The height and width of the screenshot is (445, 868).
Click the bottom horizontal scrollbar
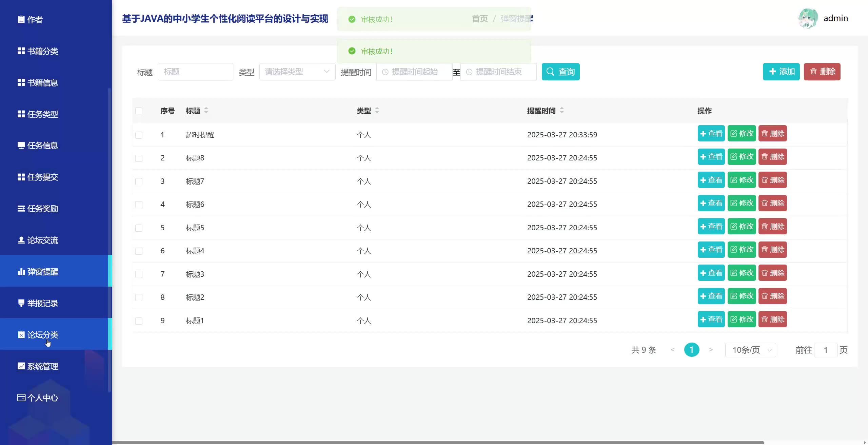[x=437, y=443]
